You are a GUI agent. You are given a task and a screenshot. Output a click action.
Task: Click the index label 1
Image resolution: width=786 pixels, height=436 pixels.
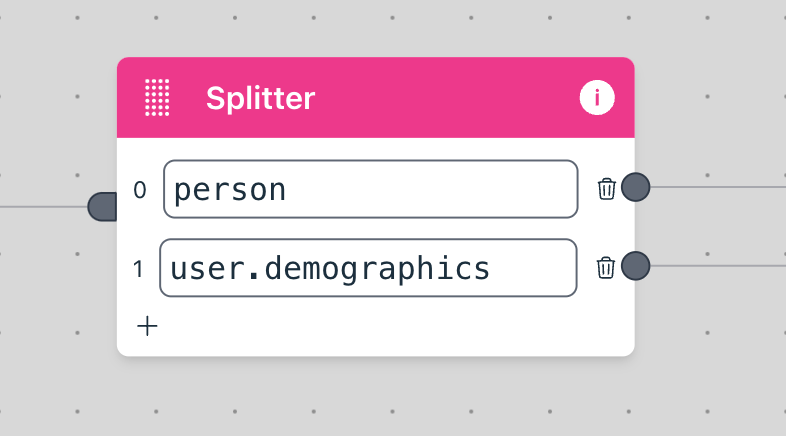[x=140, y=268]
